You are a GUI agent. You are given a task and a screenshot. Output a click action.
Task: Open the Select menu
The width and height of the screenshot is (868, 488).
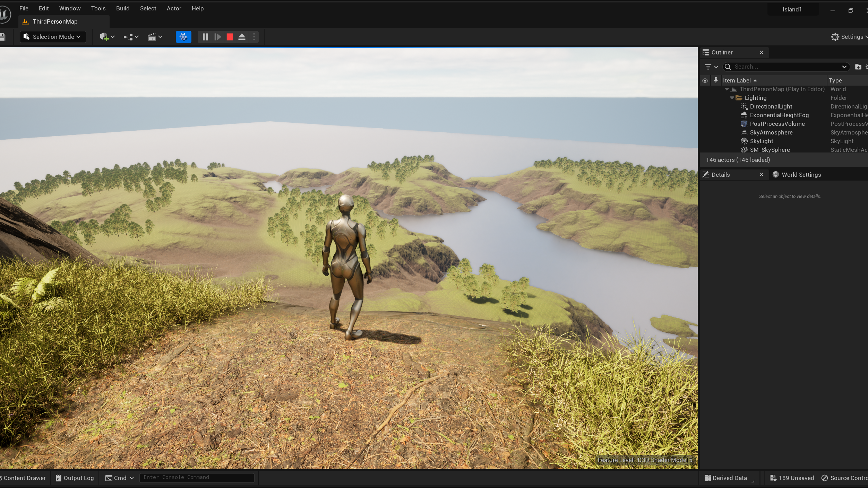coord(148,8)
